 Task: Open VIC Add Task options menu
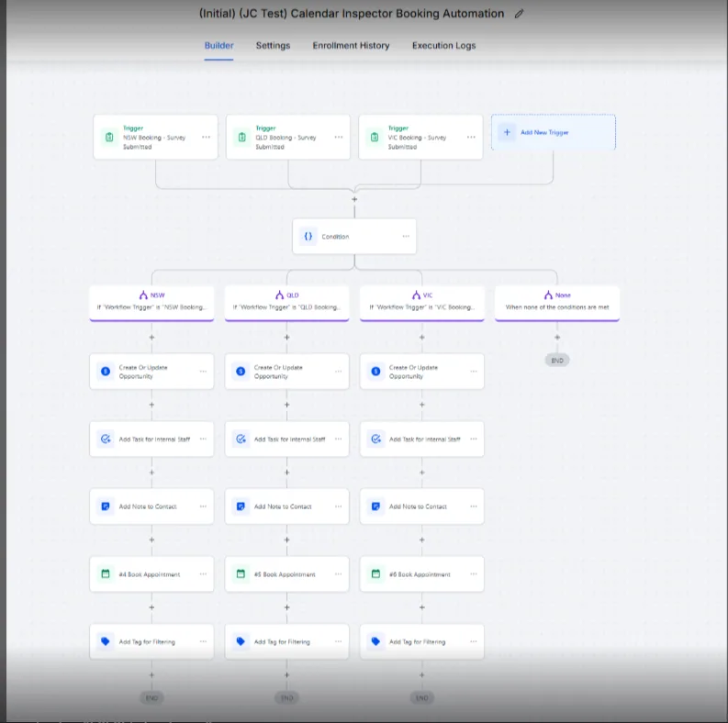(473, 439)
